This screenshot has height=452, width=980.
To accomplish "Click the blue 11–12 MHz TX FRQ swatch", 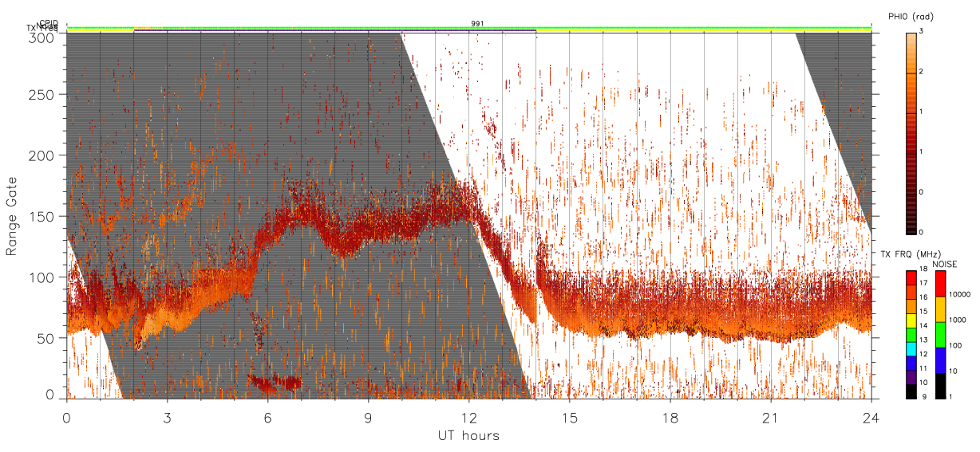I will tap(911, 364).
